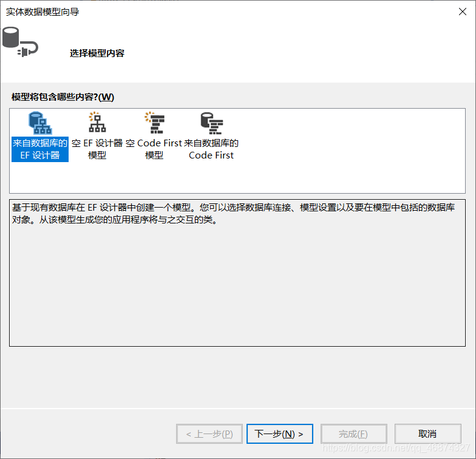The image size is (476, 459).
Task: Cancel the wizard with 取消
Action: [x=427, y=433]
